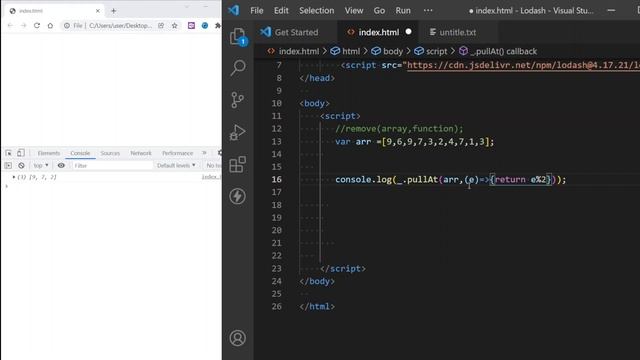Open the Extensions puzzle icon in browser
640x360 pixels.
coord(218,25)
